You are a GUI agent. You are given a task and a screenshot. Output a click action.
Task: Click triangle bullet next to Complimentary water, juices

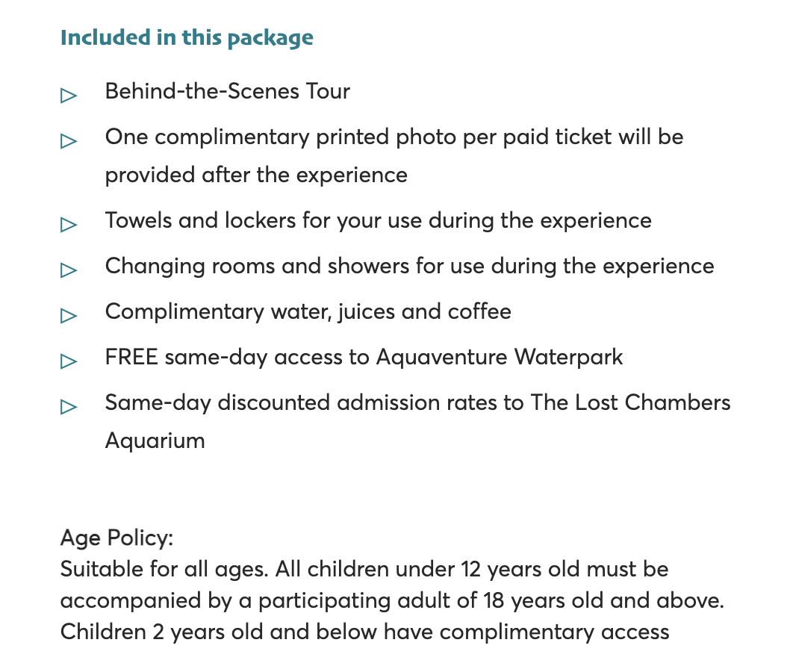(x=69, y=316)
